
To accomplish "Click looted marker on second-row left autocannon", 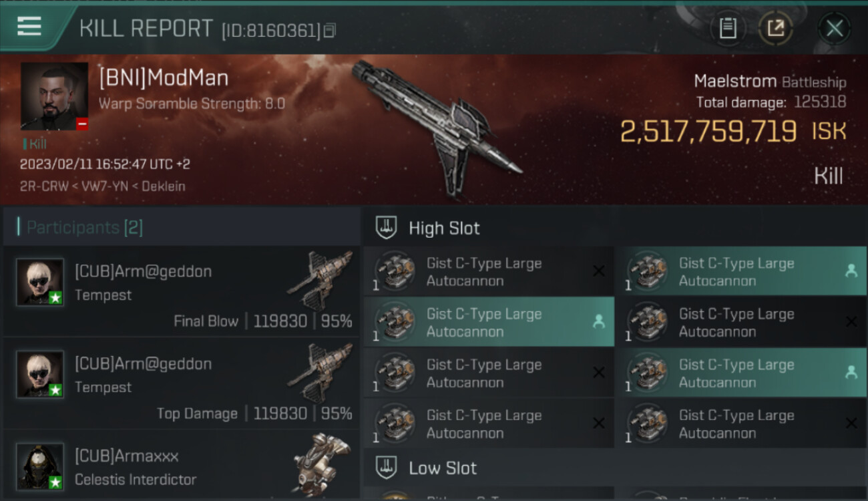I will coord(599,321).
